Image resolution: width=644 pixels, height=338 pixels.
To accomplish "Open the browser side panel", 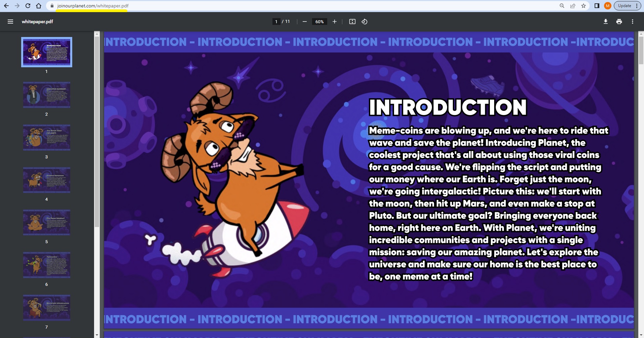I will 597,6.
